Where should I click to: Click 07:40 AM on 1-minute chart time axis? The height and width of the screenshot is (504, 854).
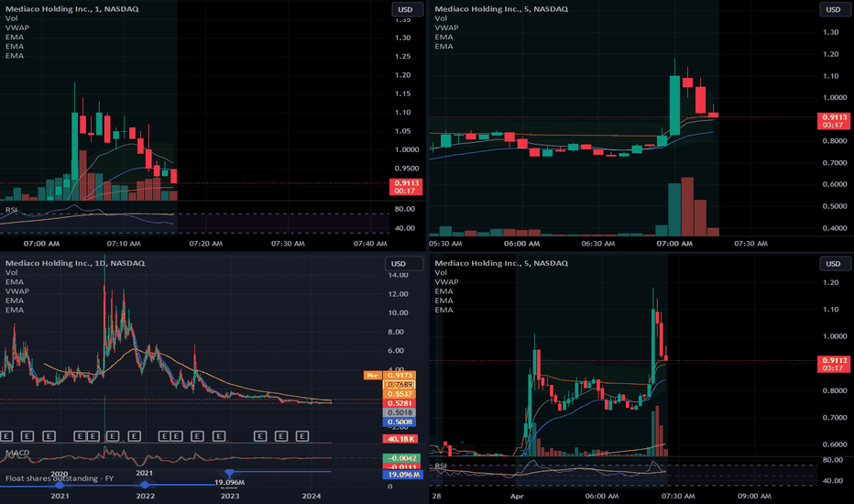[x=370, y=244]
